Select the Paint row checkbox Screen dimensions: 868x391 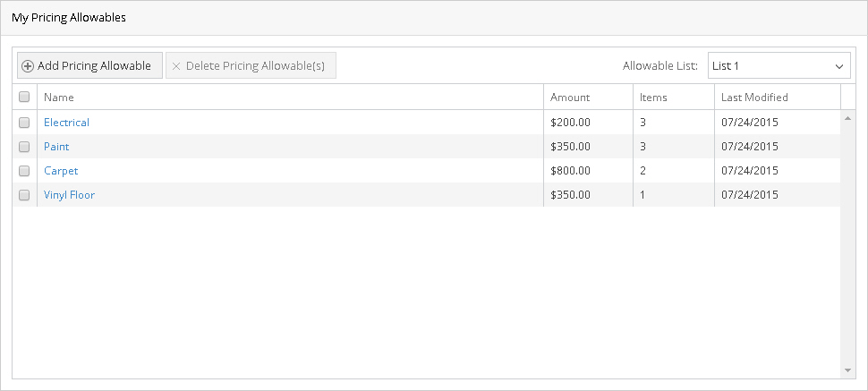[24, 147]
